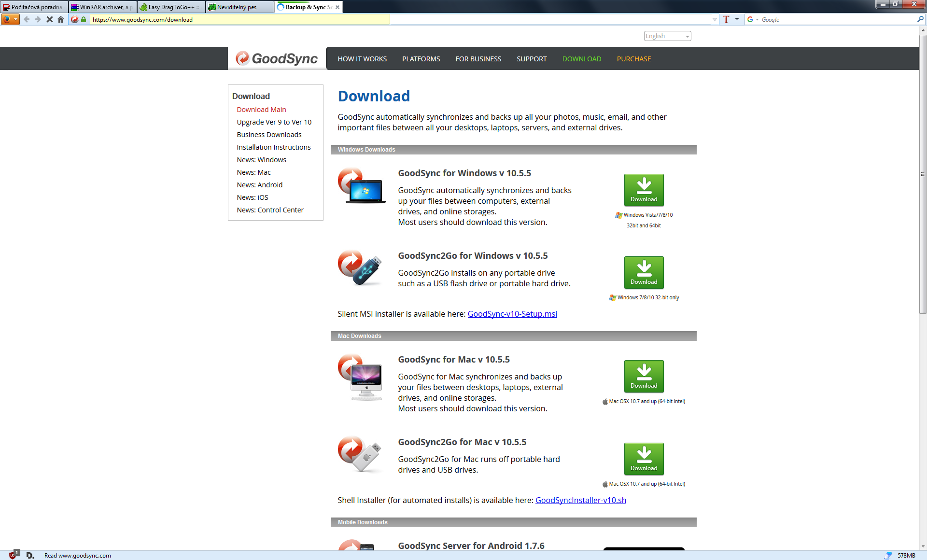Click the vertical scrollbar thumb
The width and height of the screenshot is (927, 560).
[x=923, y=174]
